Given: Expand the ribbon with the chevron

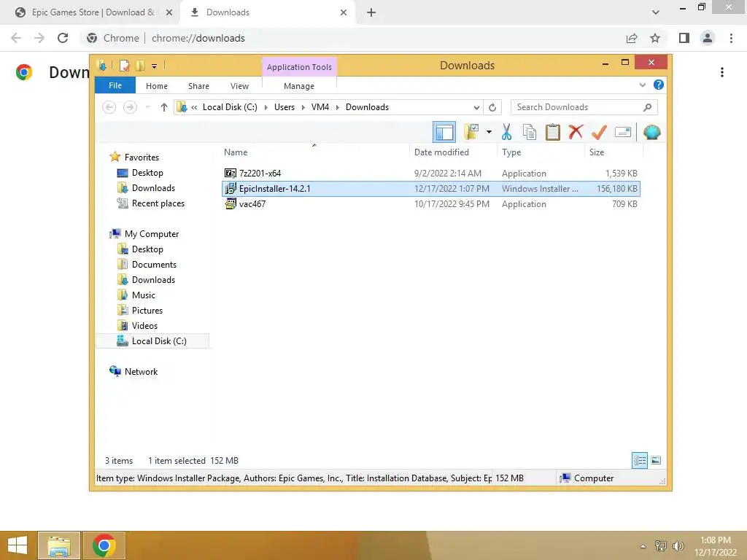Looking at the screenshot, I should pyautogui.click(x=642, y=85).
